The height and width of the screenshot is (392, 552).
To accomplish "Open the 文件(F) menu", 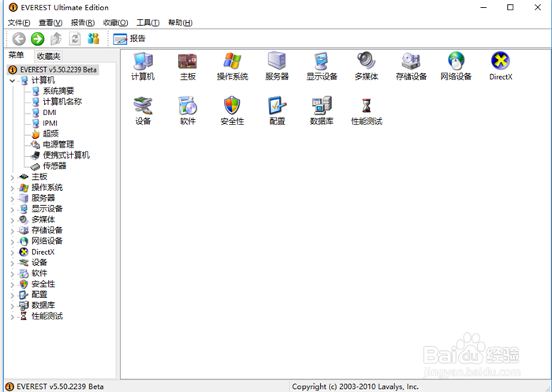I will click(19, 23).
